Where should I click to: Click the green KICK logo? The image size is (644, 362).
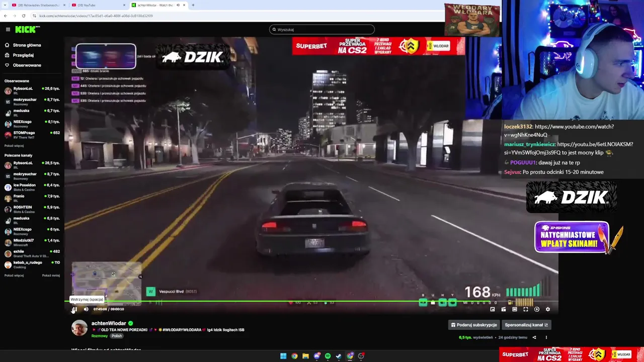click(x=27, y=29)
